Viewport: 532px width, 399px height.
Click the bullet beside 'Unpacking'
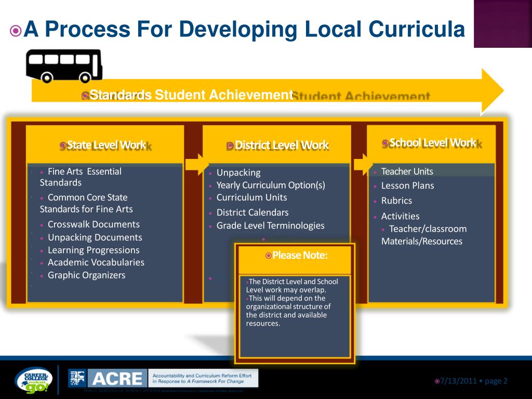click(x=210, y=172)
